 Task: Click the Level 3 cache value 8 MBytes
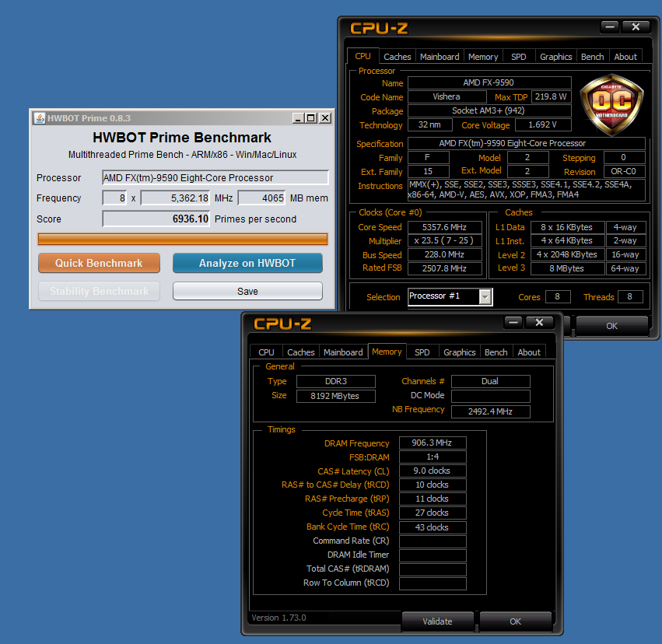pyautogui.click(x=567, y=268)
